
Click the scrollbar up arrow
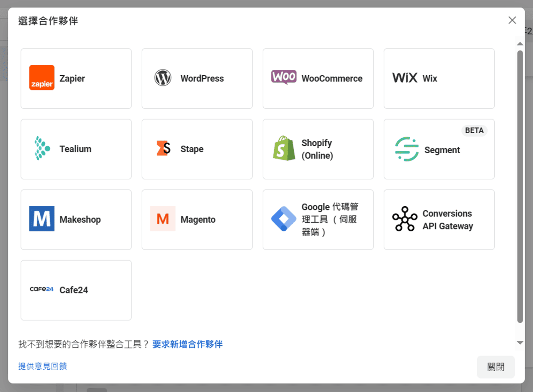tap(520, 44)
